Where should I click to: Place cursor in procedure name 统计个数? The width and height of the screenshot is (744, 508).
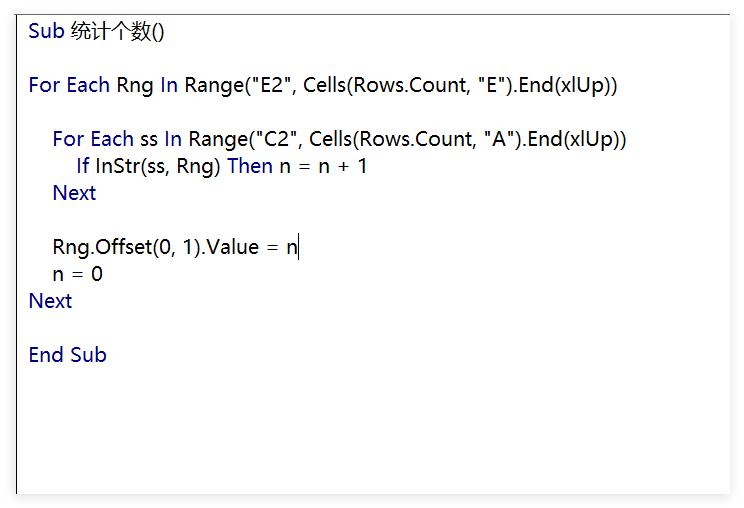point(111,31)
